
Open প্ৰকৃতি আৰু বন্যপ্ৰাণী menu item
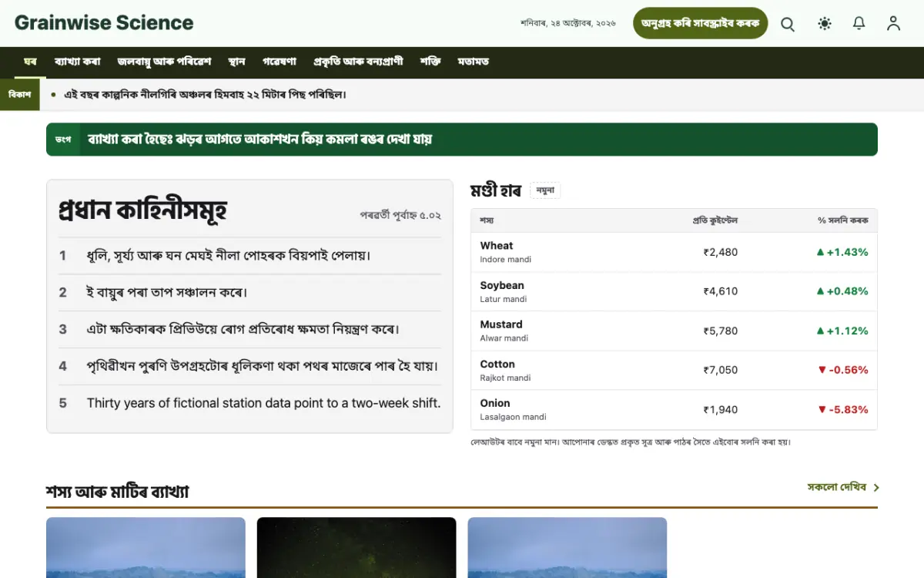[x=358, y=62]
